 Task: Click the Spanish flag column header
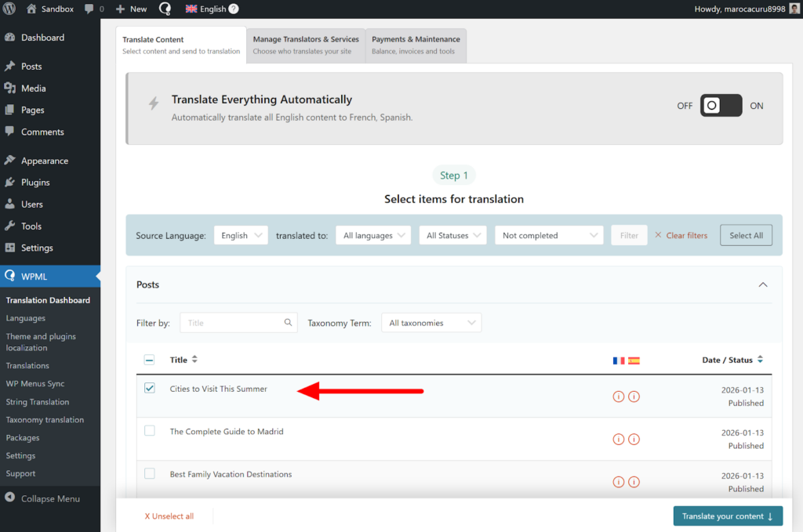click(634, 360)
